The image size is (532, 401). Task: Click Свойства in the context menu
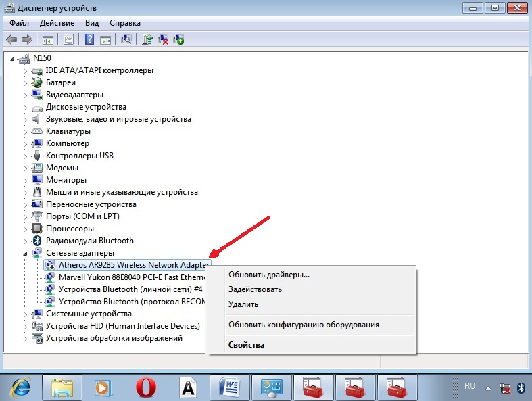click(246, 345)
